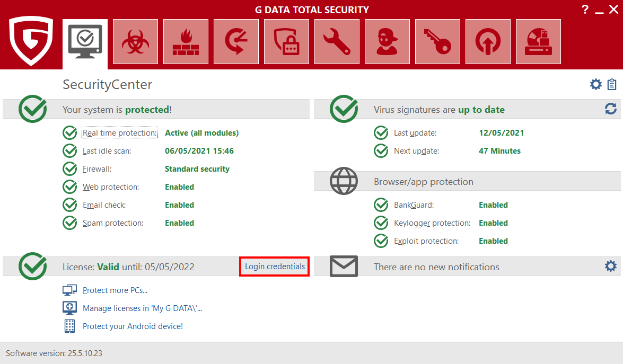The width and height of the screenshot is (623, 364).
Task: Click checkmark beside Keylogger protection
Action: pos(381,223)
